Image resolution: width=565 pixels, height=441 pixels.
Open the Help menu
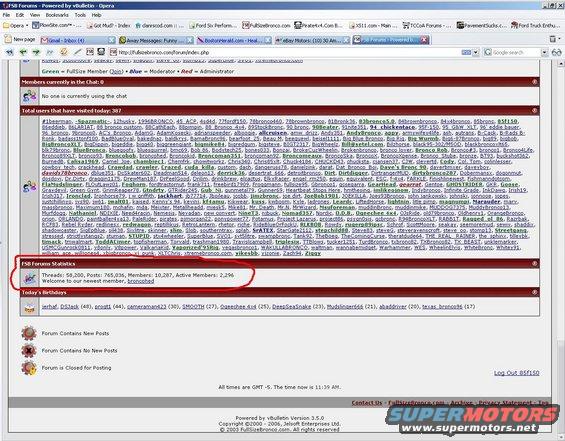click(96, 15)
